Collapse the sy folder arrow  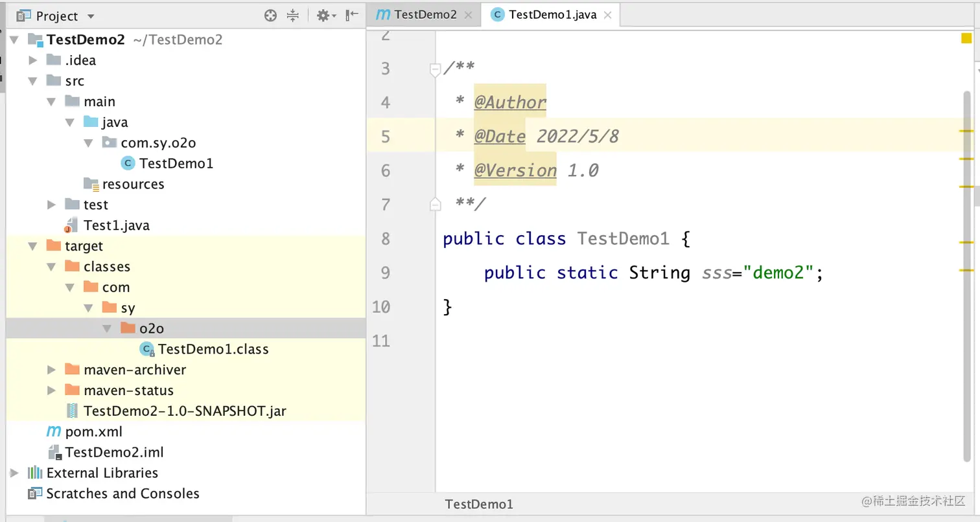click(x=89, y=308)
